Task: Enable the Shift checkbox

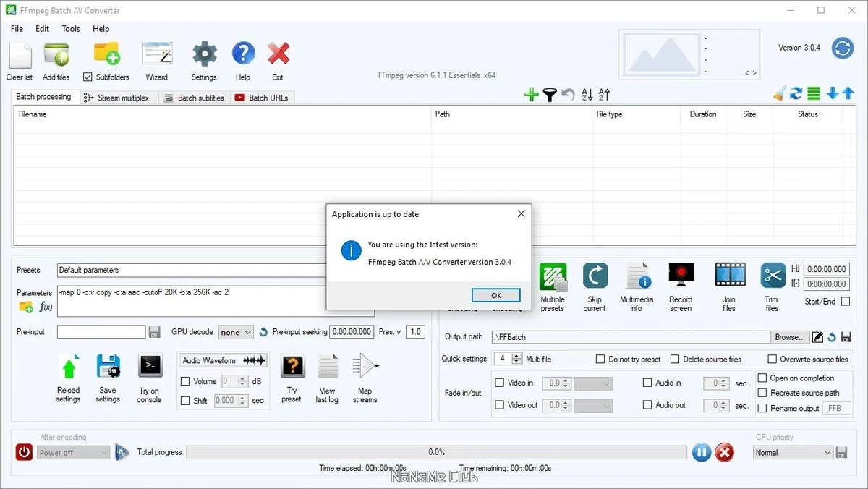Action: (x=185, y=401)
